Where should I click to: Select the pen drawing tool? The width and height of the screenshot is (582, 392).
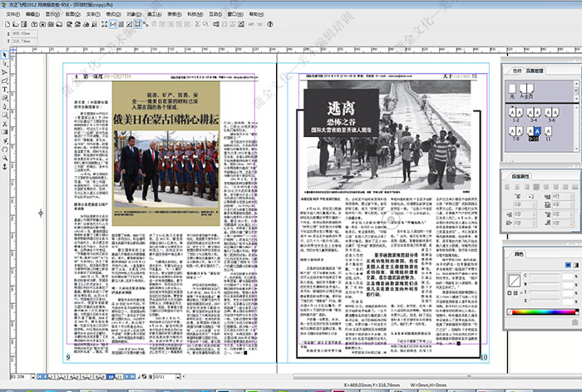click(5, 72)
